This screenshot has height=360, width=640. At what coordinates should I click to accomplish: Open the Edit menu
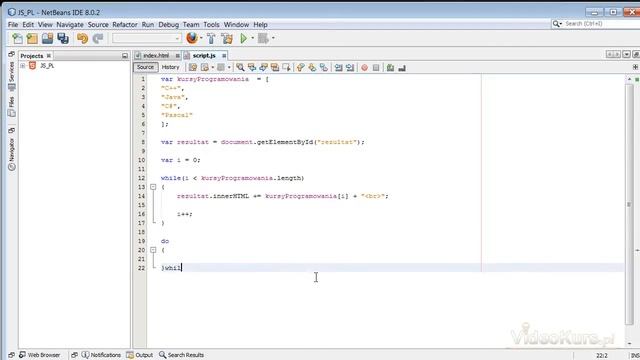28,24
